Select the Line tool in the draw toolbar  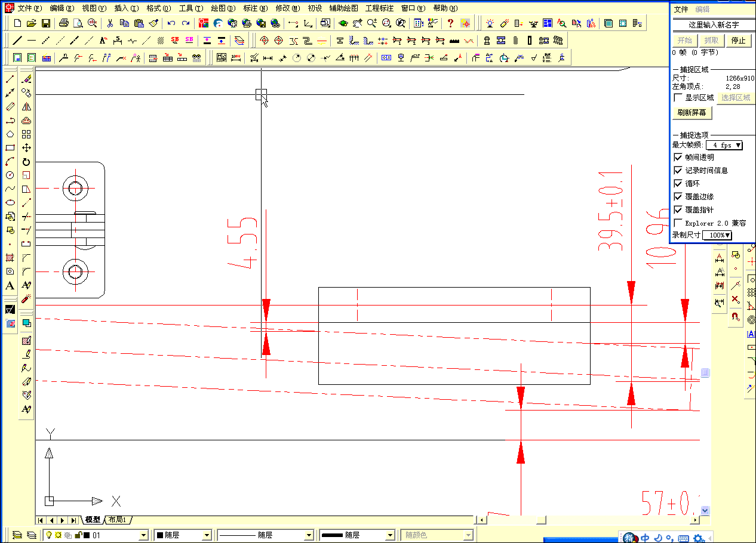point(10,80)
